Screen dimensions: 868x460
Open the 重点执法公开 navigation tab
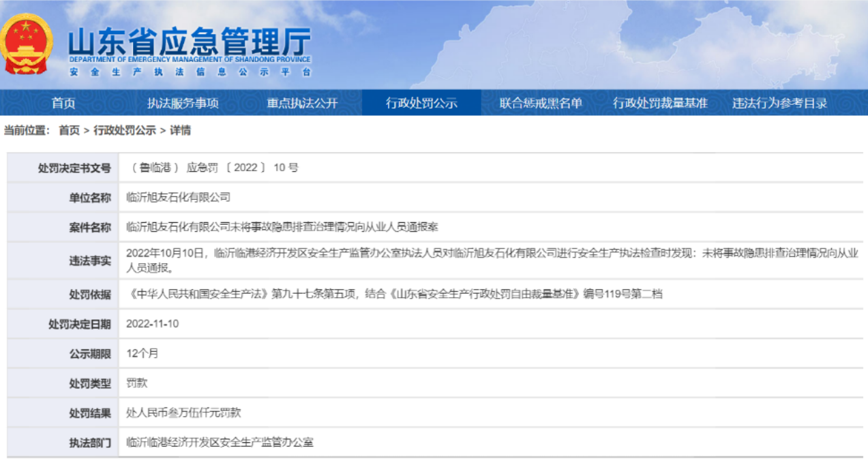[302, 103]
